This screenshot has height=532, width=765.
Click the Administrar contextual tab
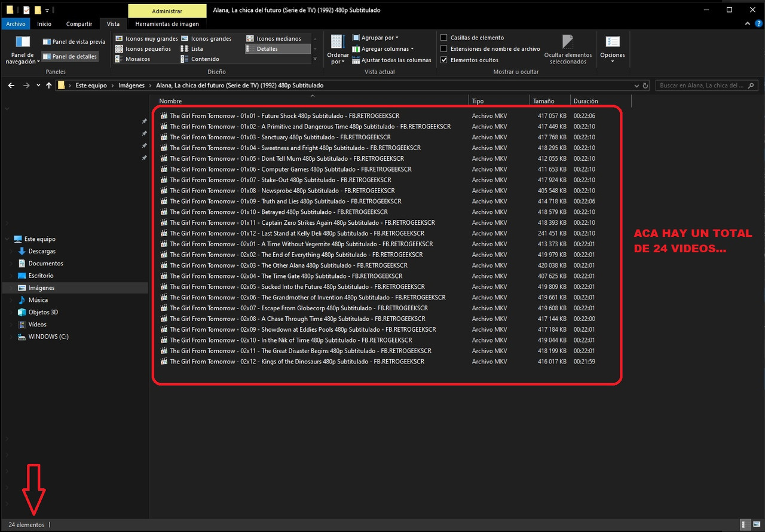(167, 11)
